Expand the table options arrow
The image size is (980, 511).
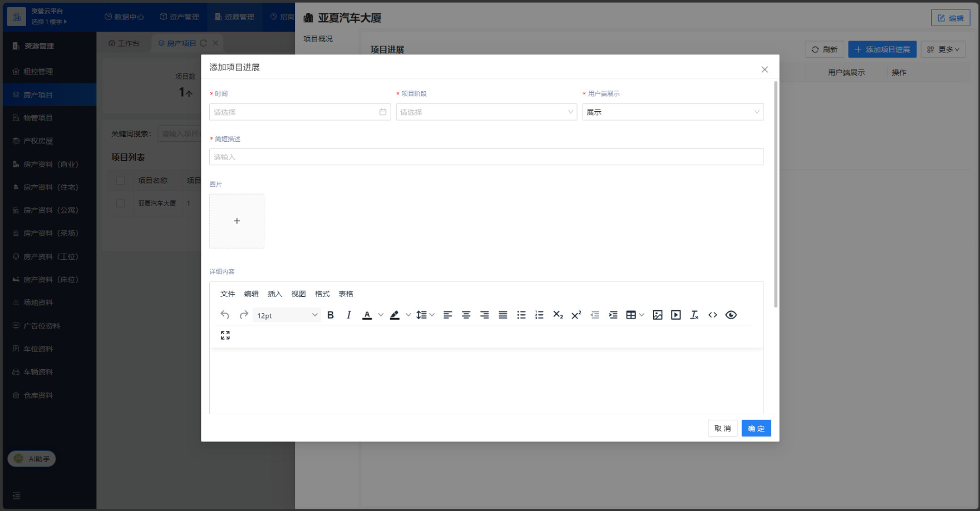tap(642, 315)
